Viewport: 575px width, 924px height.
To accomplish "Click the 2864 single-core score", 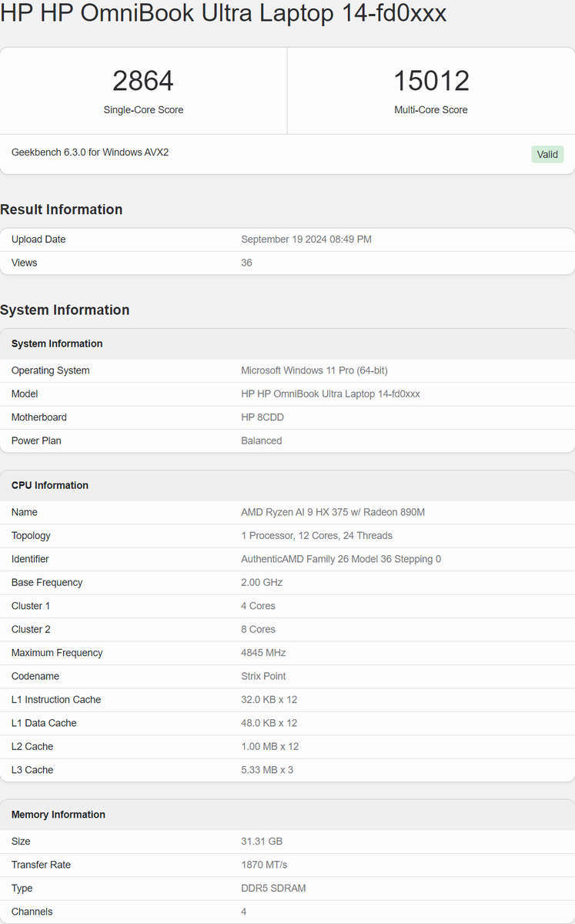I will tap(143, 81).
